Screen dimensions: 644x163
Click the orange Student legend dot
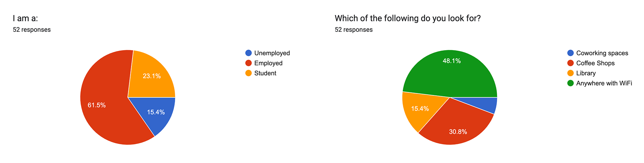[249, 73]
